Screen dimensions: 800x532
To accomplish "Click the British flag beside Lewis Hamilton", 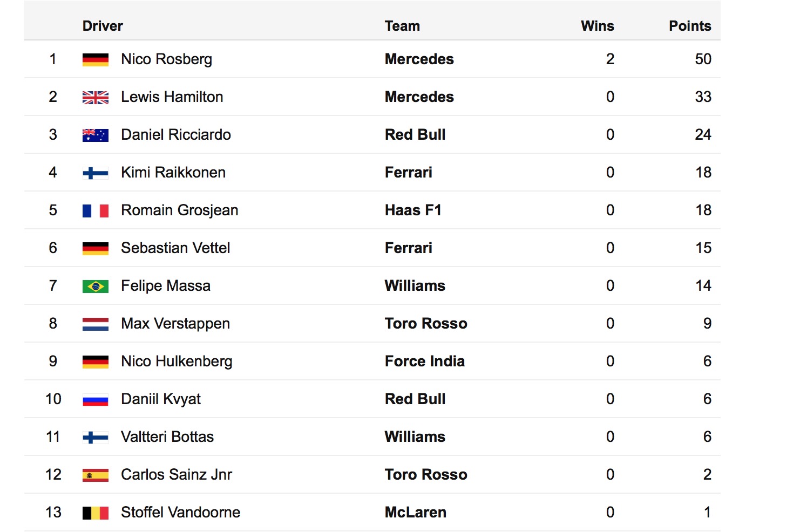I will point(96,97).
